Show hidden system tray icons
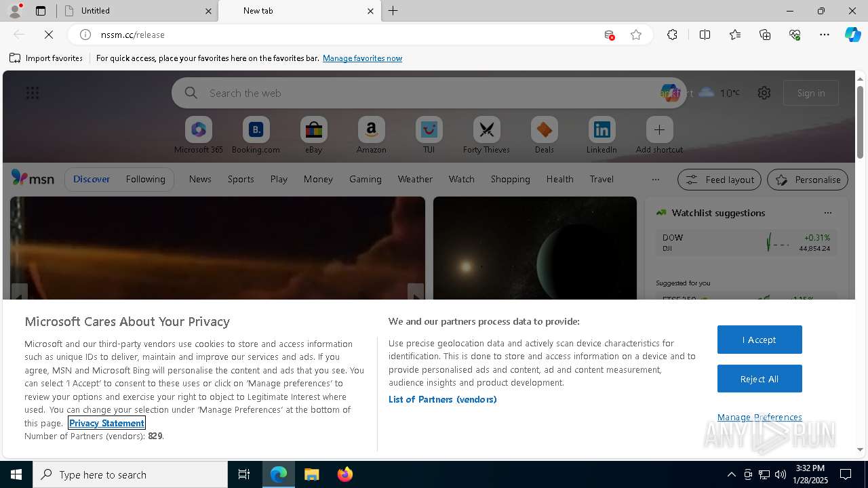Image resolution: width=868 pixels, height=488 pixels. pos(731,474)
